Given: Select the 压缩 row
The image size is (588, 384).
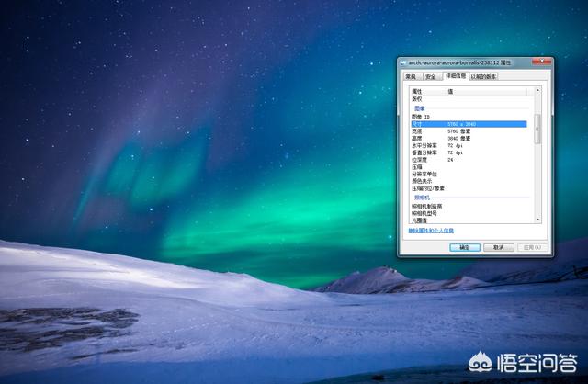Looking at the screenshot, I should [469, 167].
